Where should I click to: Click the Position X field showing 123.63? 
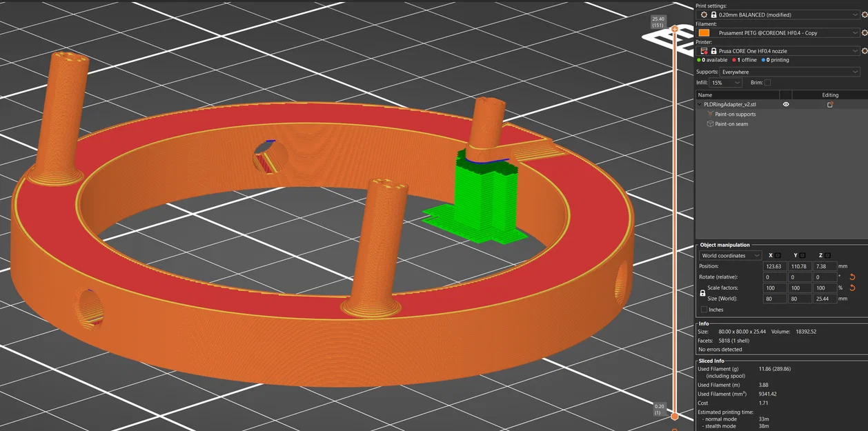pos(775,266)
